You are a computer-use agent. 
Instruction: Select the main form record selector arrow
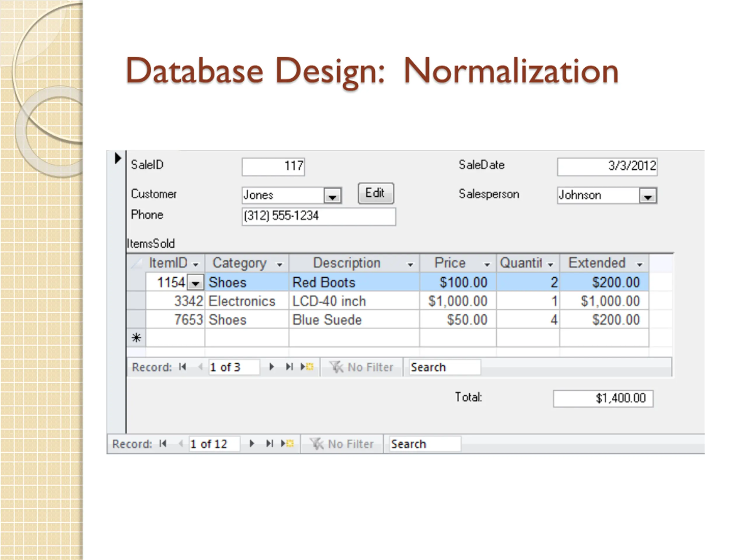pyautogui.click(x=118, y=158)
